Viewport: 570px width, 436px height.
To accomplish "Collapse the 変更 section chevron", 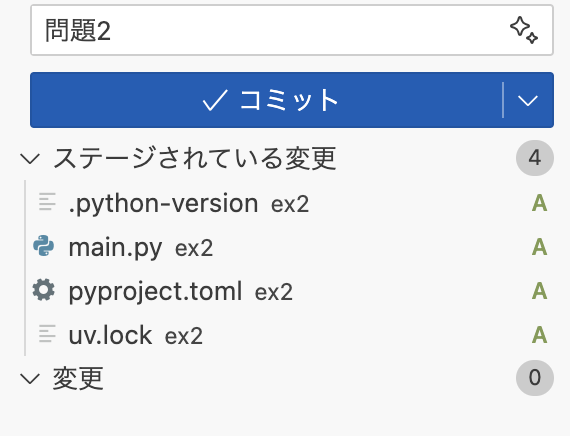I will 30,379.
